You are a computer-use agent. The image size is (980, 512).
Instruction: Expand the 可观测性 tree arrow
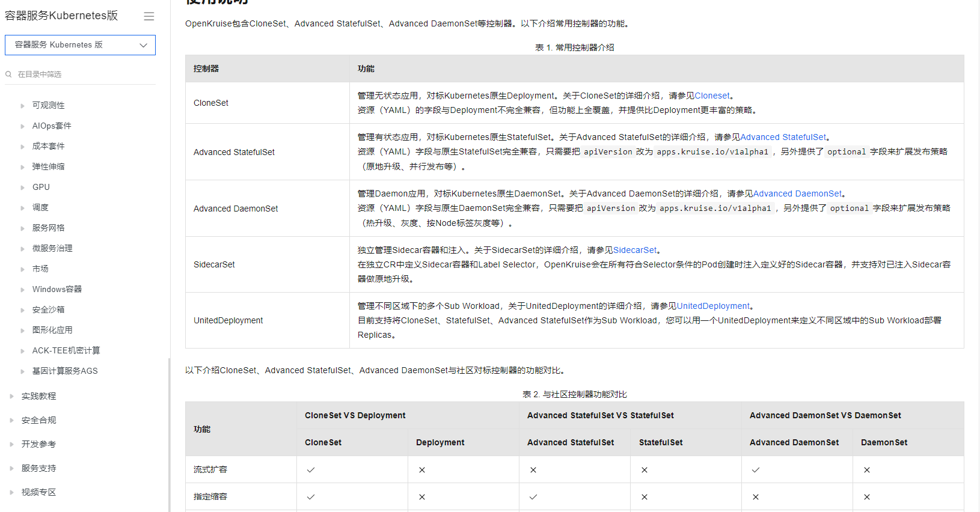(x=22, y=106)
